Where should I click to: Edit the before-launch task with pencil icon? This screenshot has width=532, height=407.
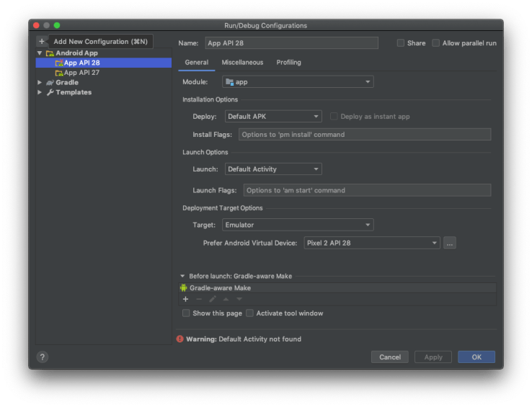point(213,299)
